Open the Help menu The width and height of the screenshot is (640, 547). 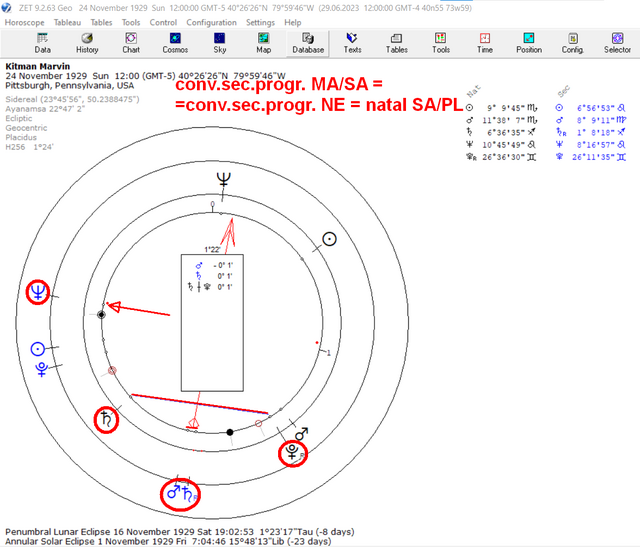293,22
